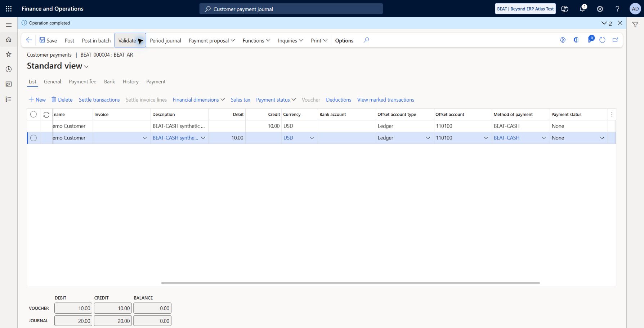Click the back arrow in the action pane

point(29,40)
